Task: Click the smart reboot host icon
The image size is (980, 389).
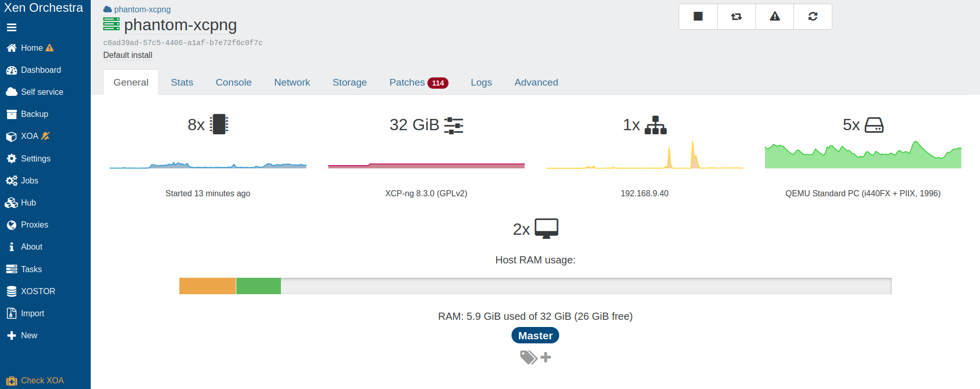Action: (736, 16)
